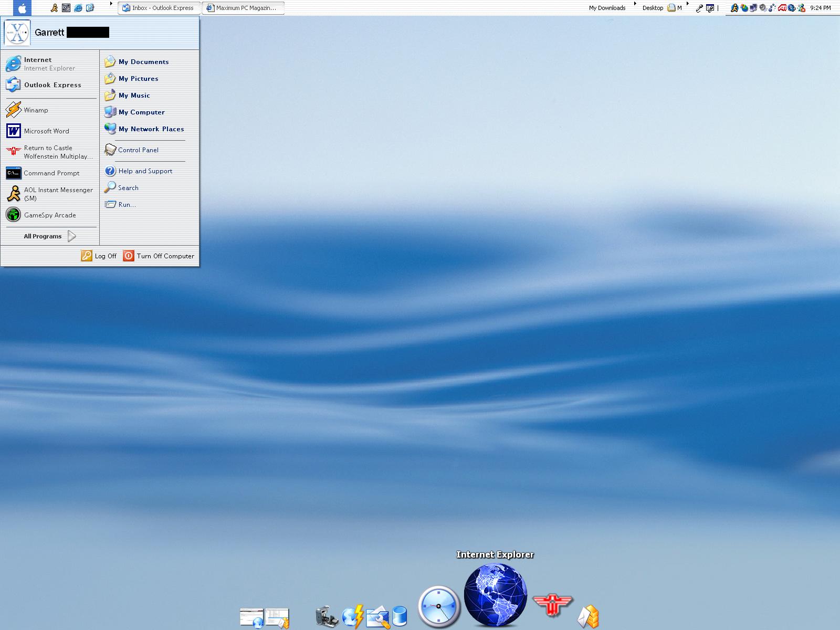Launch GameSpy Arcade
840x630 pixels.
(50, 215)
